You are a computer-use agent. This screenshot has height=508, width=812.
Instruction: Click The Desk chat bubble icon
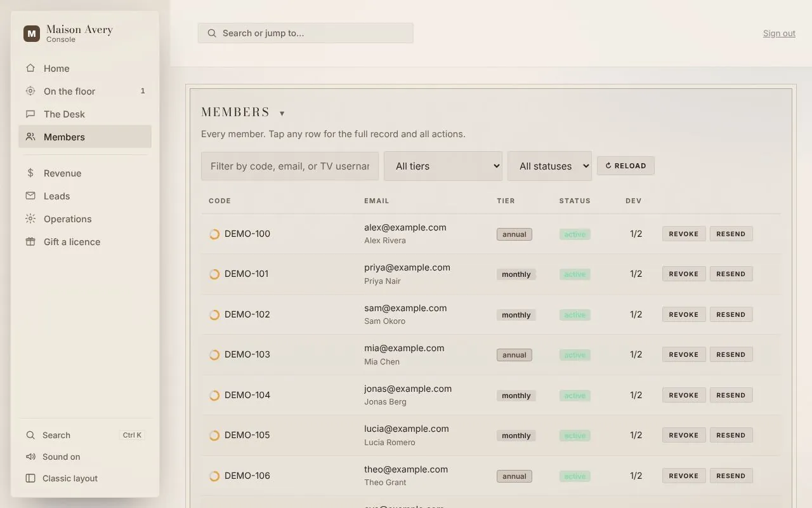[30, 114]
